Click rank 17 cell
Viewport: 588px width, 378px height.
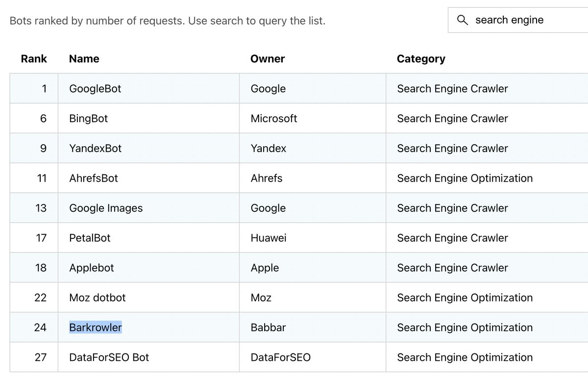(34, 238)
